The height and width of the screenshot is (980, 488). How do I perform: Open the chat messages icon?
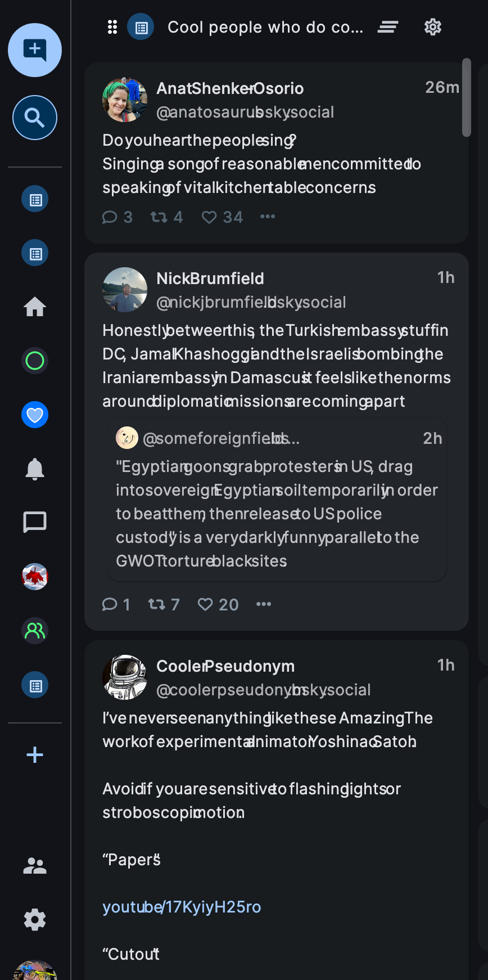click(x=35, y=522)
